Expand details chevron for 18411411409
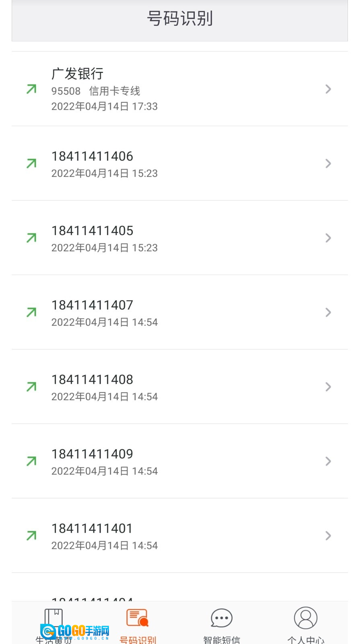Image resolution: width=362 pixels, height=644 pixels. click(328, 461)
